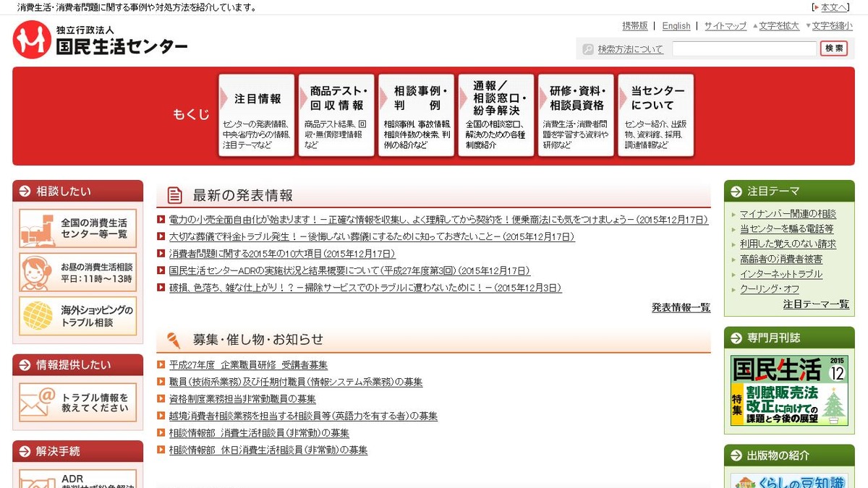The image size is (868, 488).
Task: Open 資格制度業務担当非常勤職員の募集 link
Action: click(x=242, y=399)
